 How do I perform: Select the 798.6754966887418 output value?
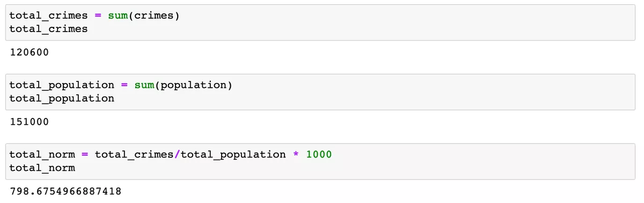tap(65, 191)
